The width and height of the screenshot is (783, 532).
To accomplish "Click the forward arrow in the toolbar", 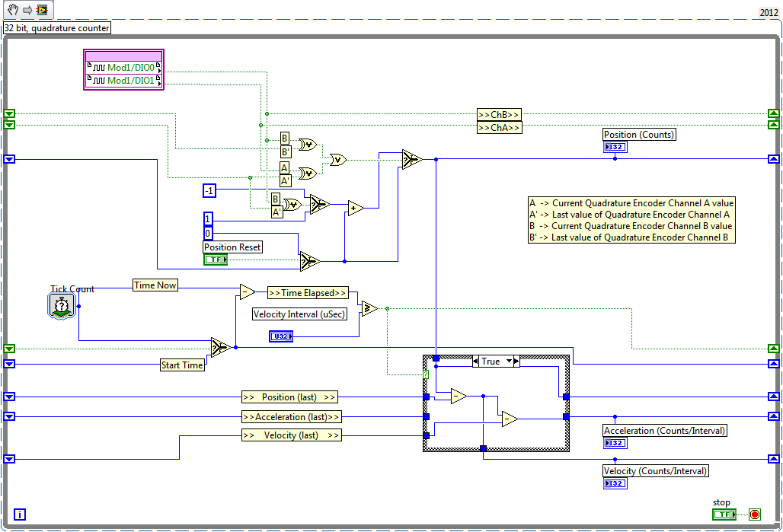I will click(x=27, y=11).
